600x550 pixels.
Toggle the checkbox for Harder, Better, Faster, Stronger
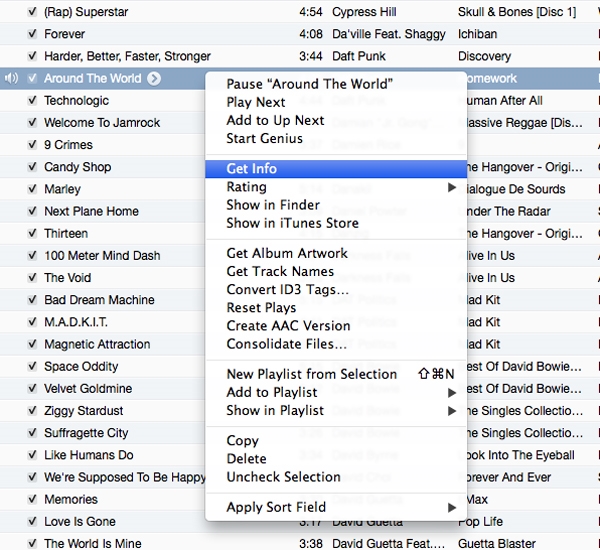[x=32, y=56]
